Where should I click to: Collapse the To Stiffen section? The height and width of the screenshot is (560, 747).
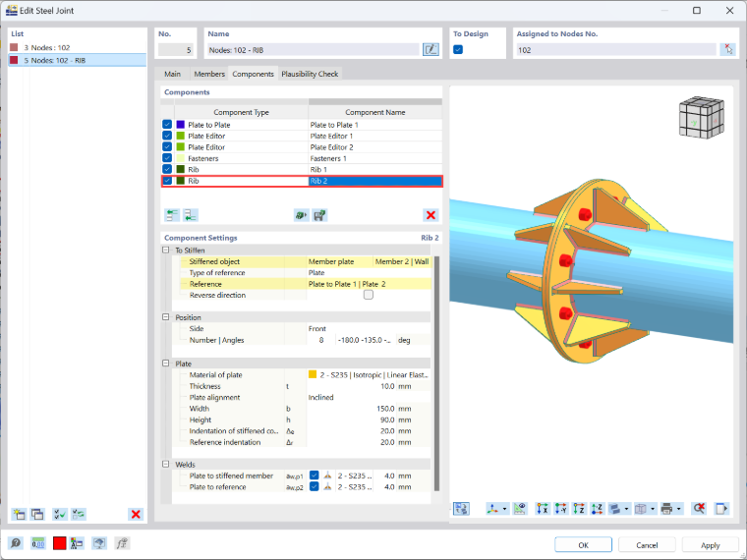tap(166, 250)
